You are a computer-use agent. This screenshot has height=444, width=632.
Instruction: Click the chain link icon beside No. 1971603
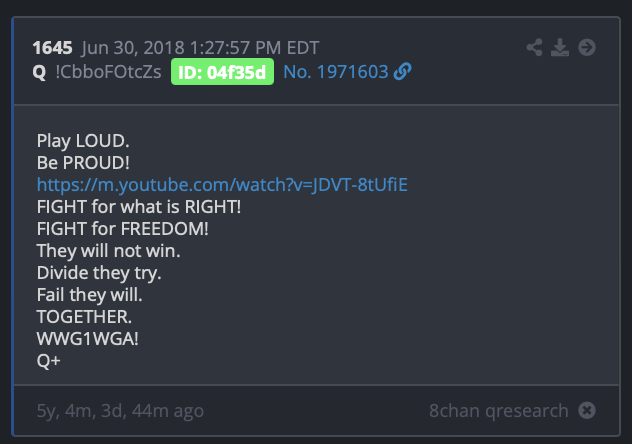pos(402,72)
